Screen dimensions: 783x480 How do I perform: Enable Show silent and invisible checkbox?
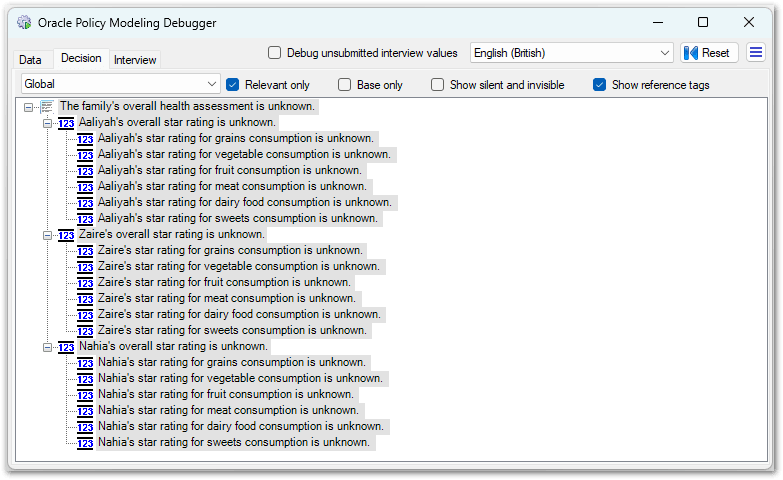[x=437, y=84]
